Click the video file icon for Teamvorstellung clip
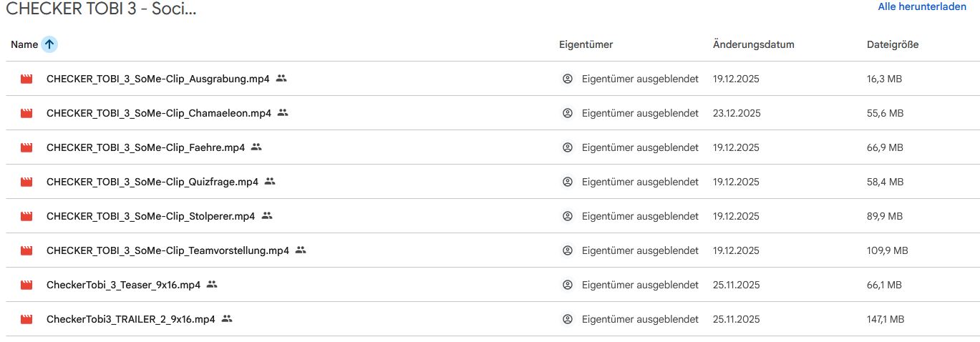 click(x=26, y=250)
